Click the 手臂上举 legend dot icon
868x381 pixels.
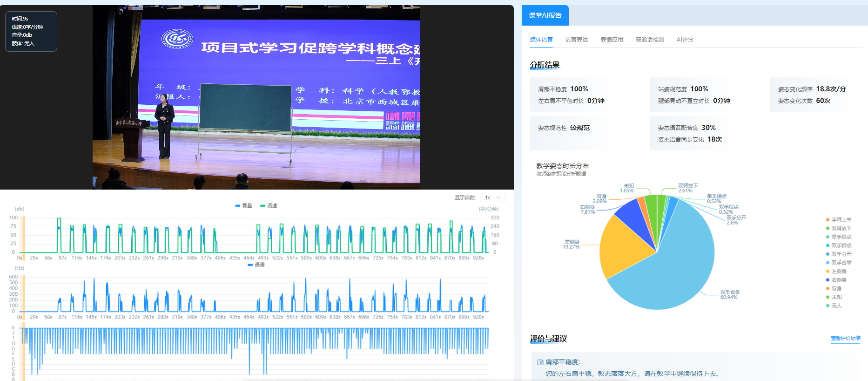pyautogui.click(x=828, y=220)
